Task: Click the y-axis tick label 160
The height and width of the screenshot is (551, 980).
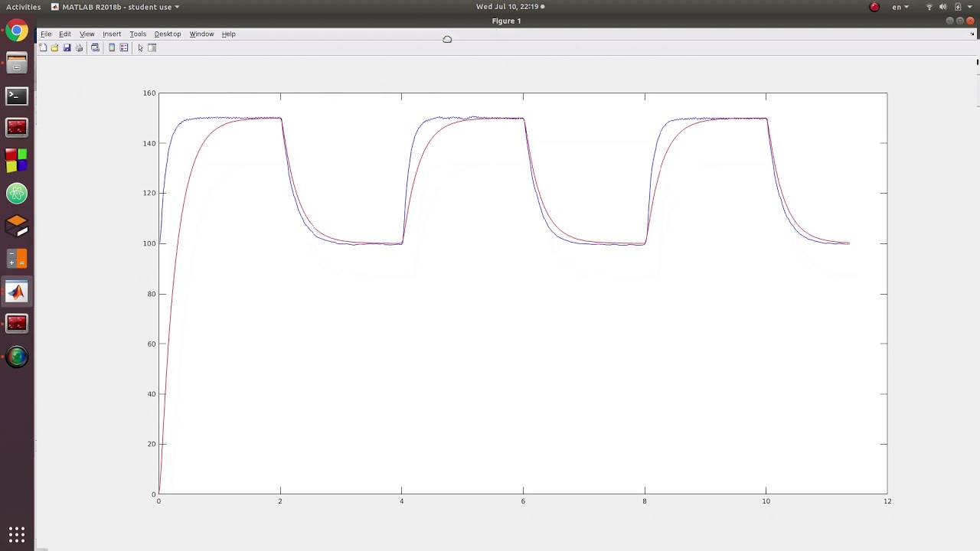Action: tap(149, 93)
